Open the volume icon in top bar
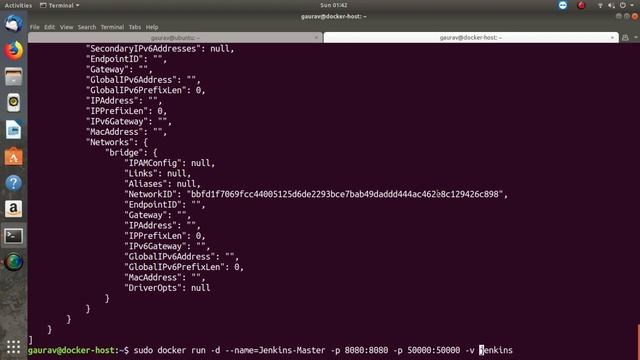This screenshot has width=640, height=360. (611, 5)
